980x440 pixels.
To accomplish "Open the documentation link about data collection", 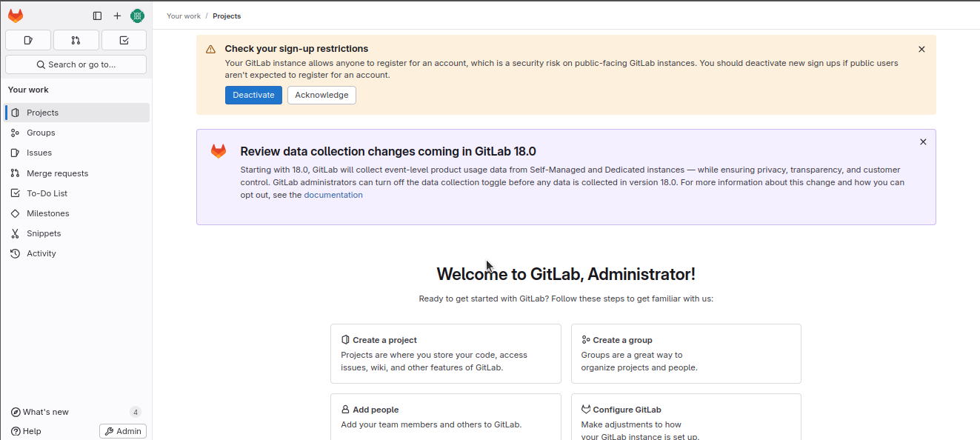I will pyautogui.click(x=333, y=194).
